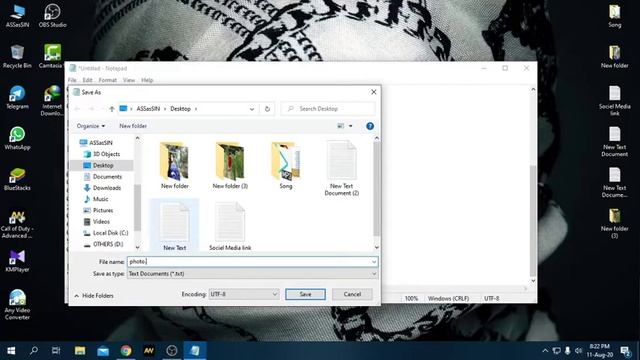Change the view layout icon

pos(341,126)
